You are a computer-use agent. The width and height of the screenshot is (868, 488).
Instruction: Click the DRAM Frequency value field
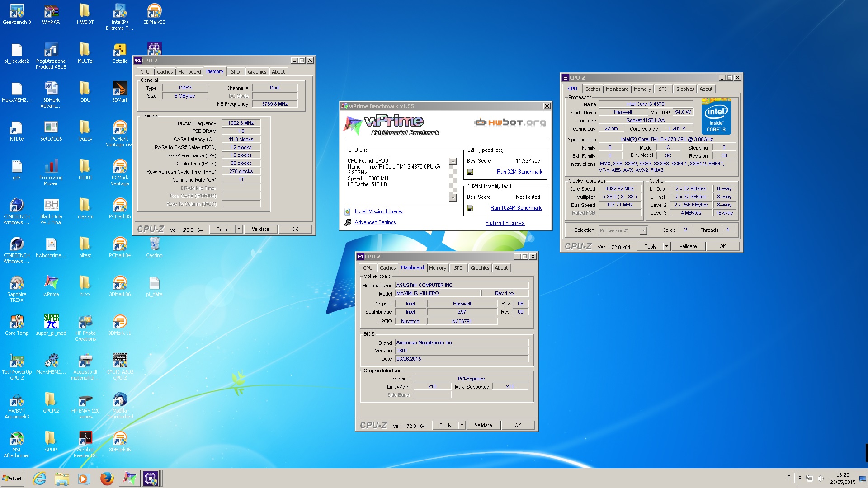[x=241, y=123]
